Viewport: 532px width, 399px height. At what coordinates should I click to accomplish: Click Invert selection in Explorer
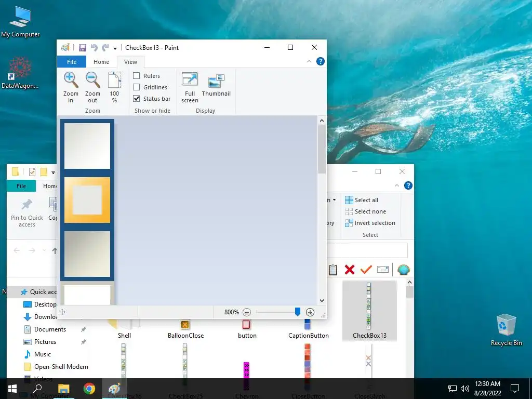pyautogui.click(x=370, y=223)
